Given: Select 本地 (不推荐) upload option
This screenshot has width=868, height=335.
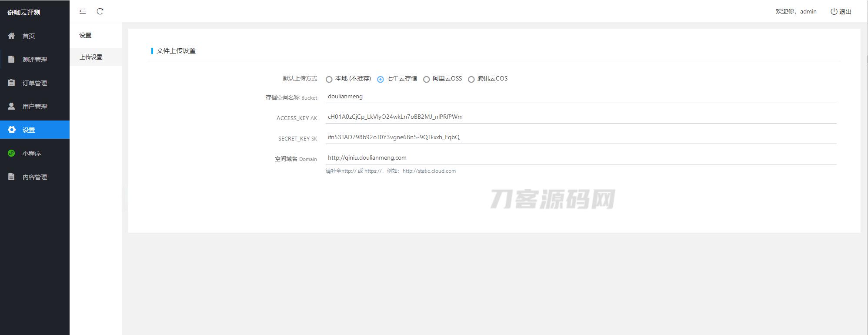Looking at the screenshot, I should (329, 79).
